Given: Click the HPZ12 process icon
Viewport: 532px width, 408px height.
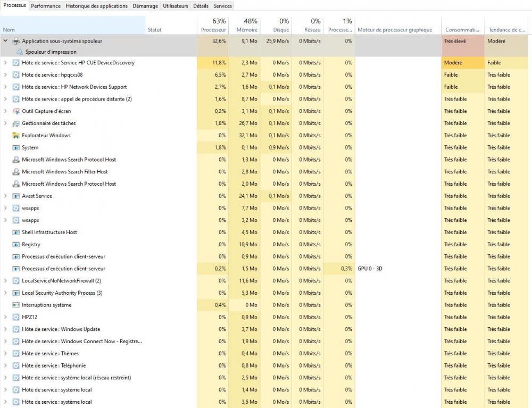Looking at the screenshot, I should click(16, 318).
